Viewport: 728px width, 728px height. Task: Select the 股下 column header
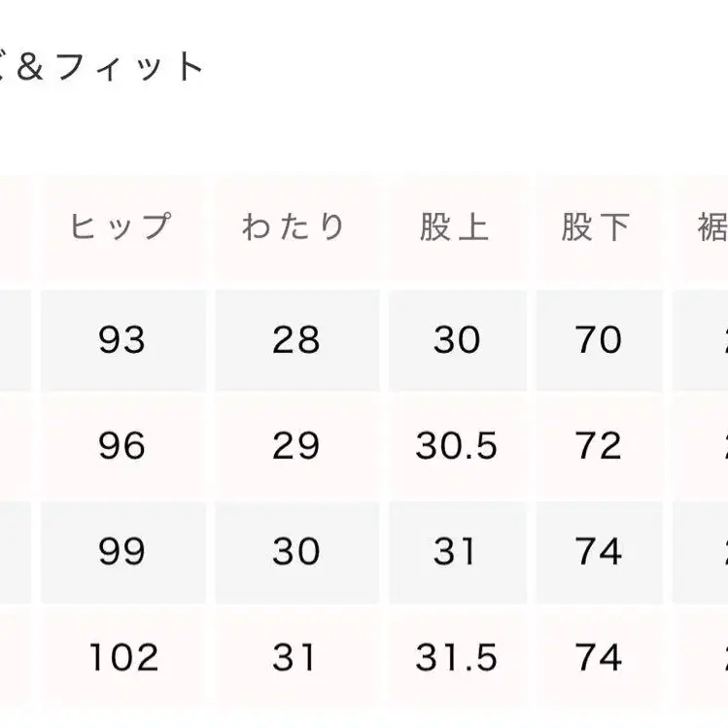[597, 227]
